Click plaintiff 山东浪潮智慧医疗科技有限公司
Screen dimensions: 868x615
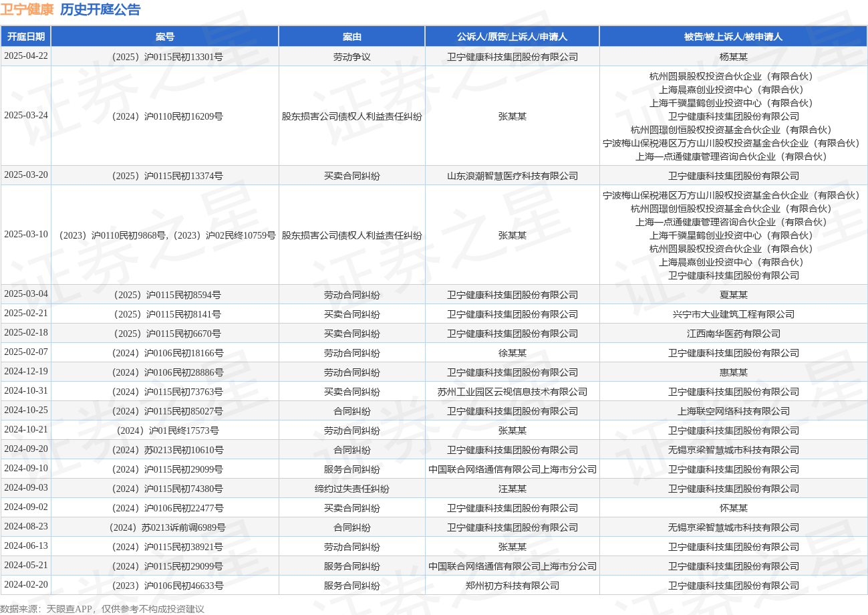pos(513,176)
